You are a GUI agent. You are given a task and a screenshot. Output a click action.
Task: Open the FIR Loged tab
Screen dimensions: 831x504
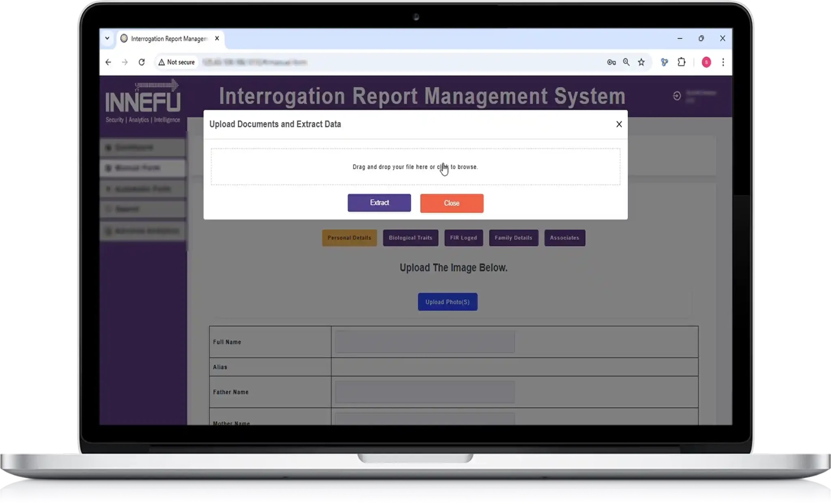coord(463,238)
